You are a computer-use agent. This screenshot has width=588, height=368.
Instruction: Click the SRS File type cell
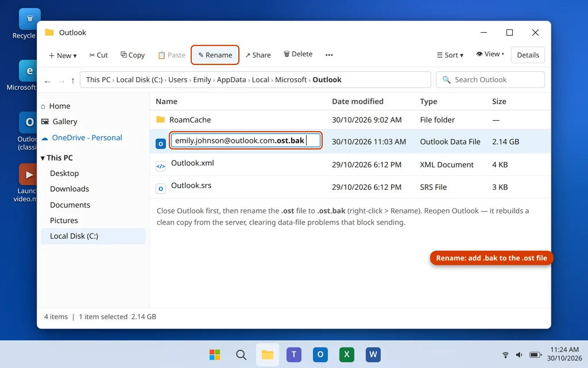click(x=433, y=187)
